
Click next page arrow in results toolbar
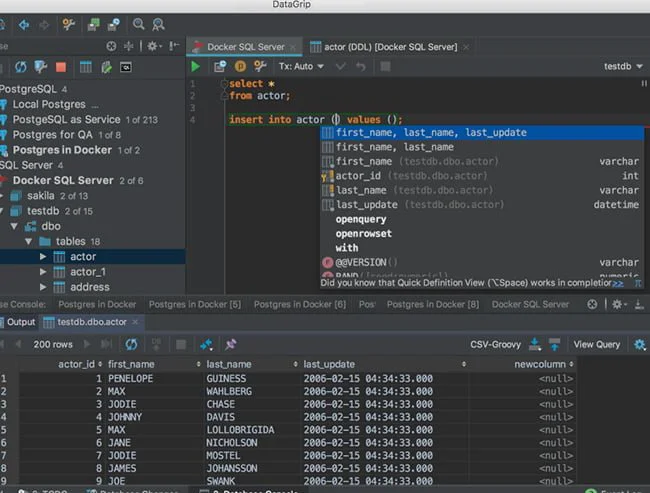pos(87,344)
